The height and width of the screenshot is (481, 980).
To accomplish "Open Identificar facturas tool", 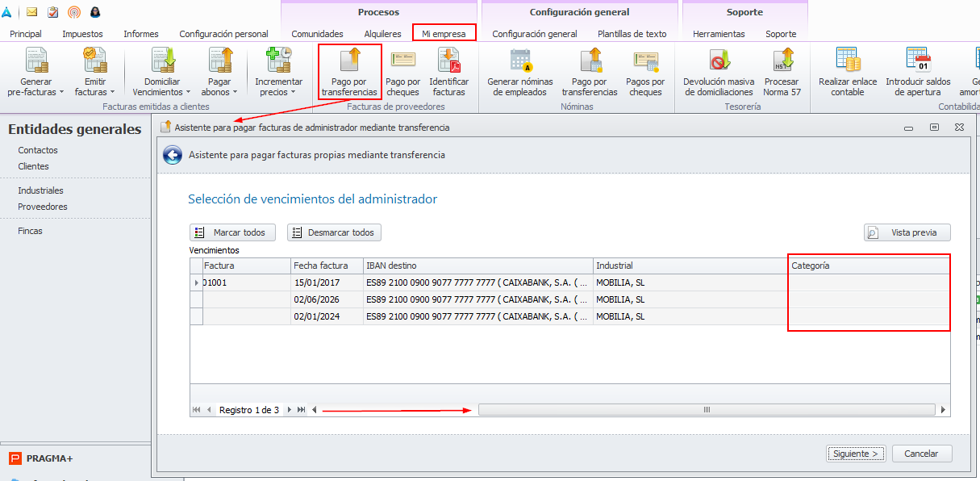I will (449, 73).
